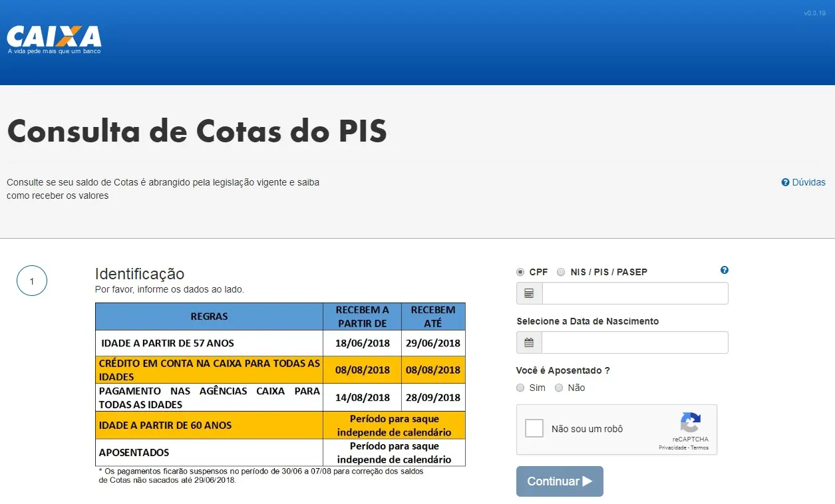Click the Consulta de Cotas do PIS title
Viewport: 835px width, 504px height.
coord(197,131)
